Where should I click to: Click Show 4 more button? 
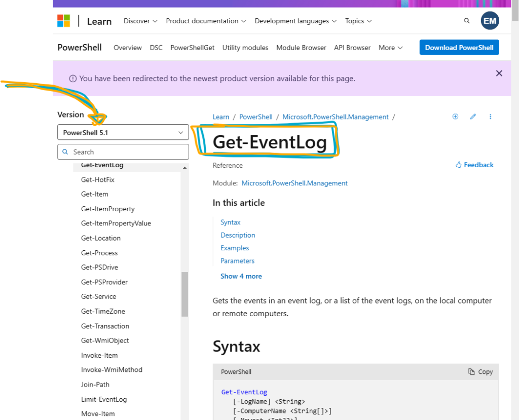(241, 276)
